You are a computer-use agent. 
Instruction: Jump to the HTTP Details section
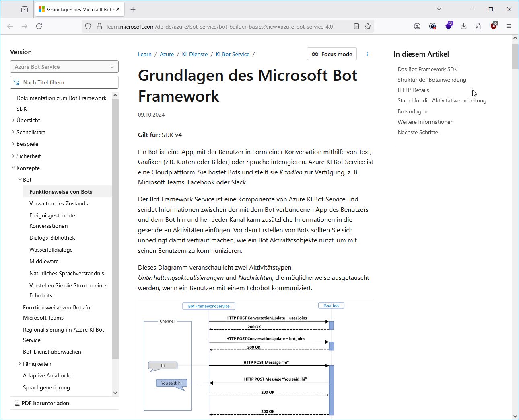413,90
